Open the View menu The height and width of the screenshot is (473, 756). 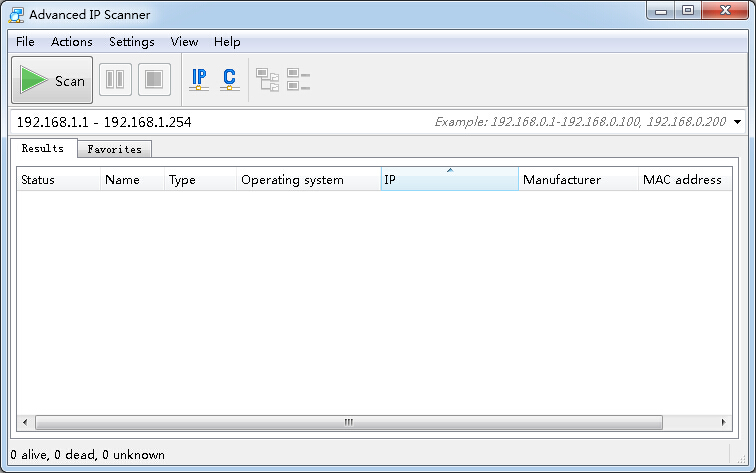[184, 42]
